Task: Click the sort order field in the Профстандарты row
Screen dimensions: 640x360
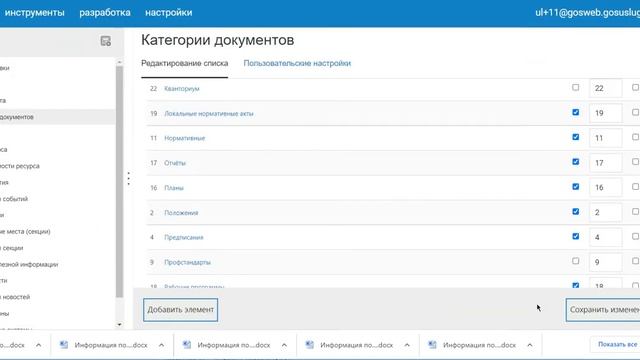Action: [606, 262]
